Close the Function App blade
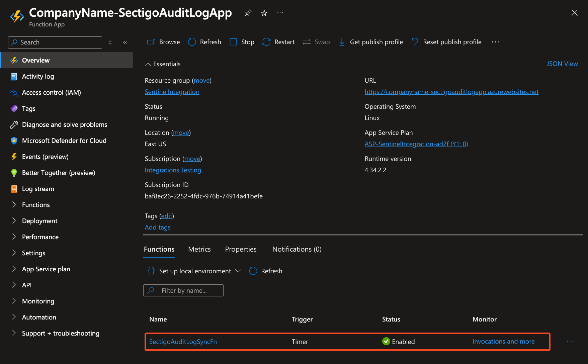Viewport: 588px width, 364px height. (x=574, y=13)
